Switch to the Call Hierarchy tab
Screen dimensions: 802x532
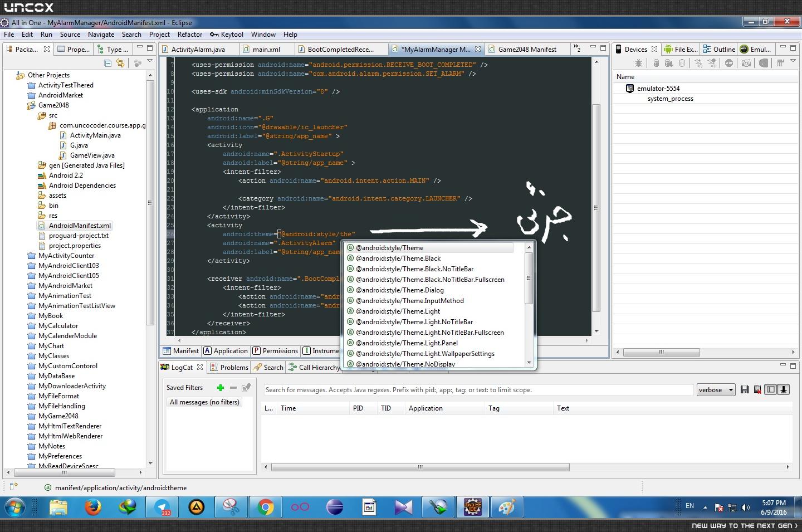click(x=314, y=368)
